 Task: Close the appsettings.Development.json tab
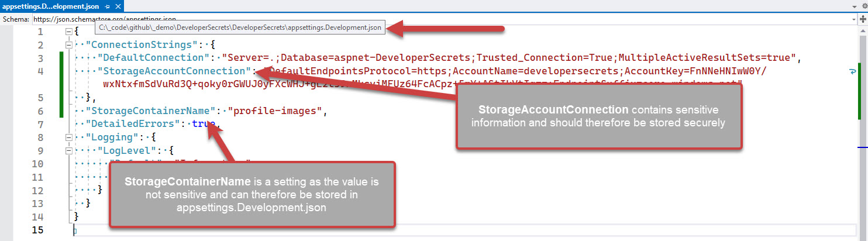117,6
